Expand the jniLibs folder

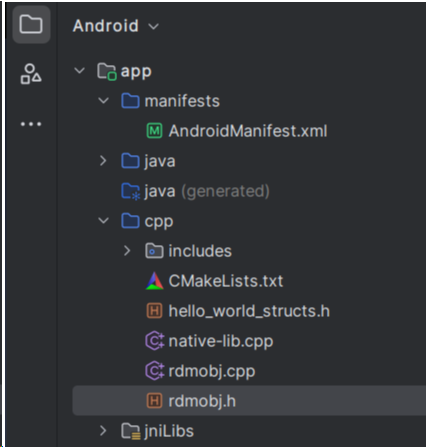(103, 431)
